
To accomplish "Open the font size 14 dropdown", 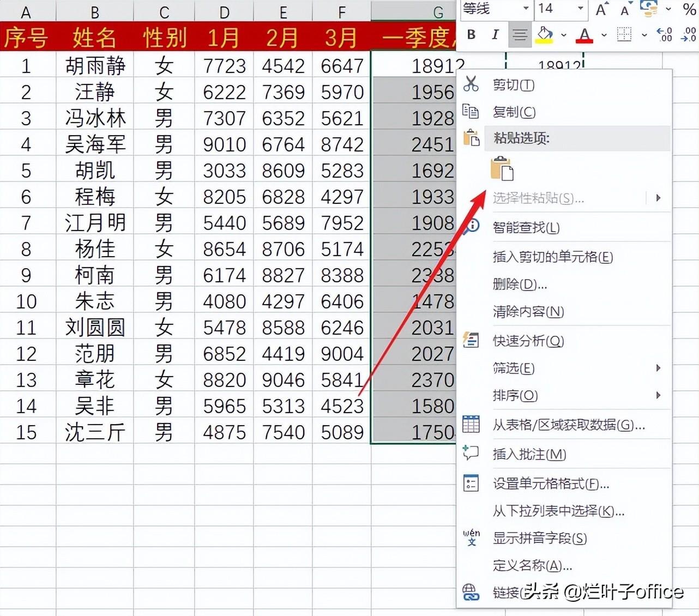I will click(581, 8).
